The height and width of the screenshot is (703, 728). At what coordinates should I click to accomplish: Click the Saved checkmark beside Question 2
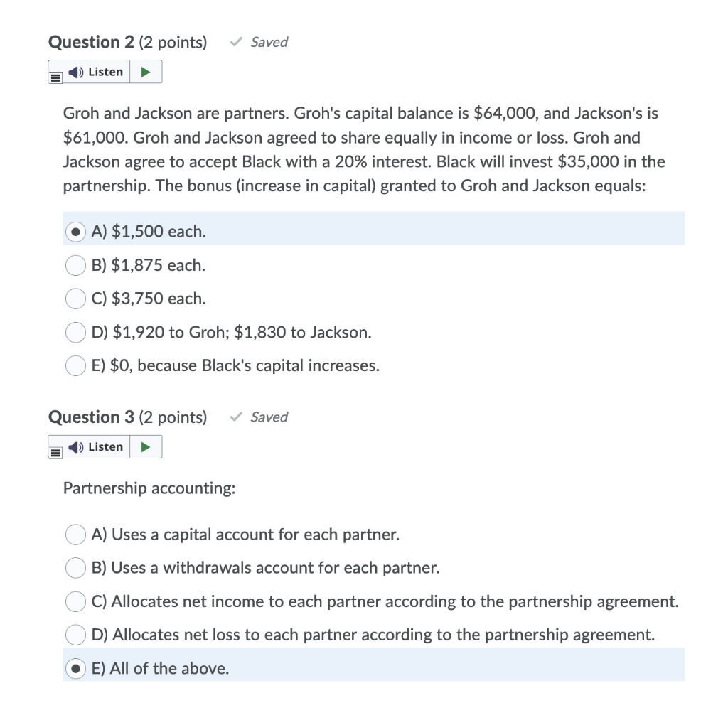click(235, 42)
